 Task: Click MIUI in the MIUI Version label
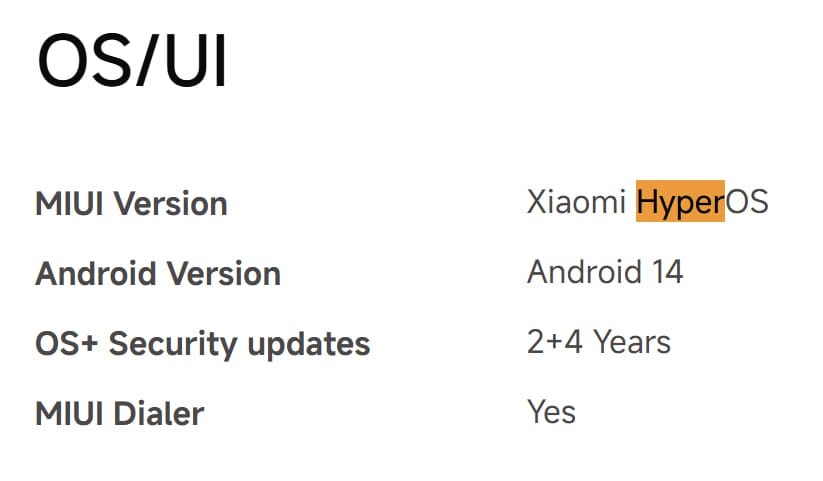click(70, 204)
